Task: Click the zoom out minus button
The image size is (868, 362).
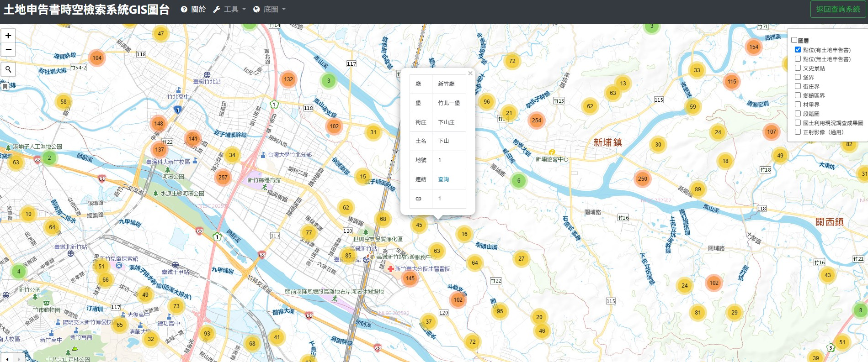Action: point(8,49)
